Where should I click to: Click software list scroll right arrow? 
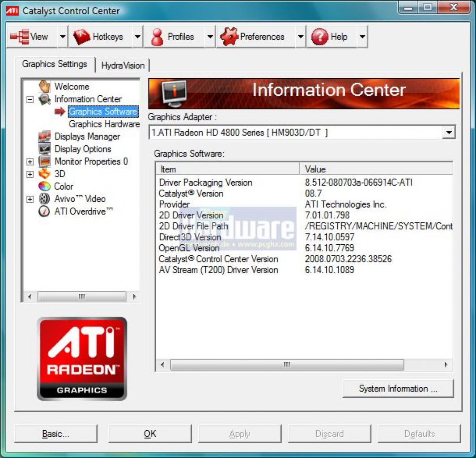click(446, 365)
